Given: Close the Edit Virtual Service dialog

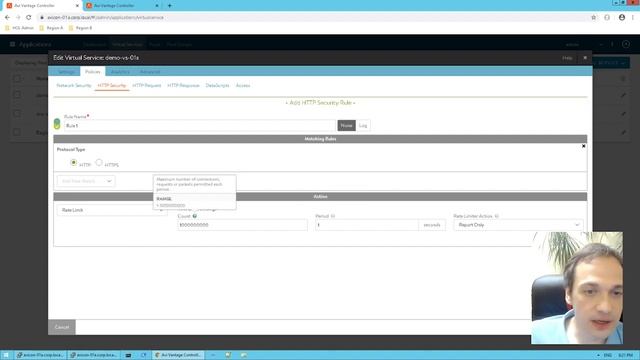Looking at the screenshot, I should (585, 58).
